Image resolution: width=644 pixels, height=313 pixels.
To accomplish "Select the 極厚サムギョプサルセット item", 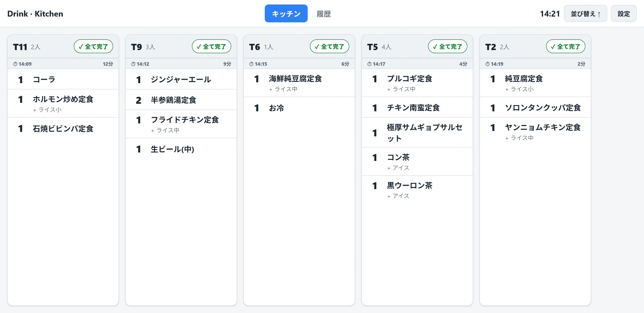I will (417, 133).
